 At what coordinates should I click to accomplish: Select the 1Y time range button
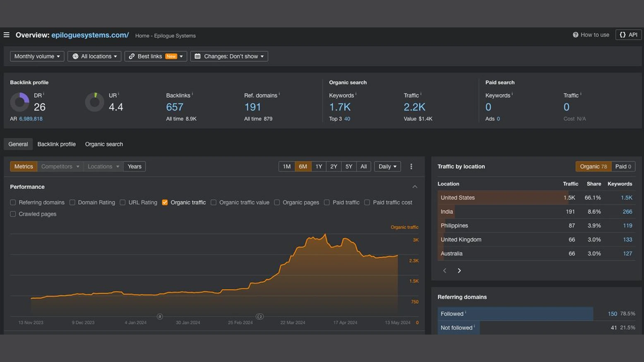[318, 167]
